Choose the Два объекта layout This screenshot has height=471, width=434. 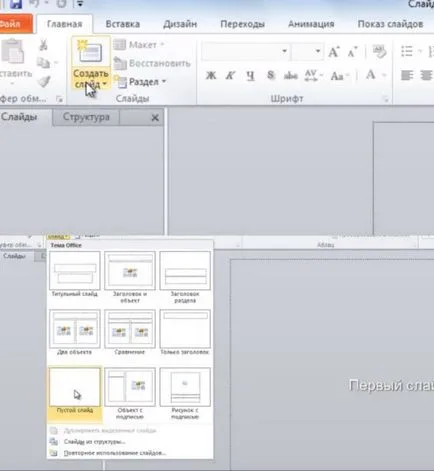click(75, 332)
